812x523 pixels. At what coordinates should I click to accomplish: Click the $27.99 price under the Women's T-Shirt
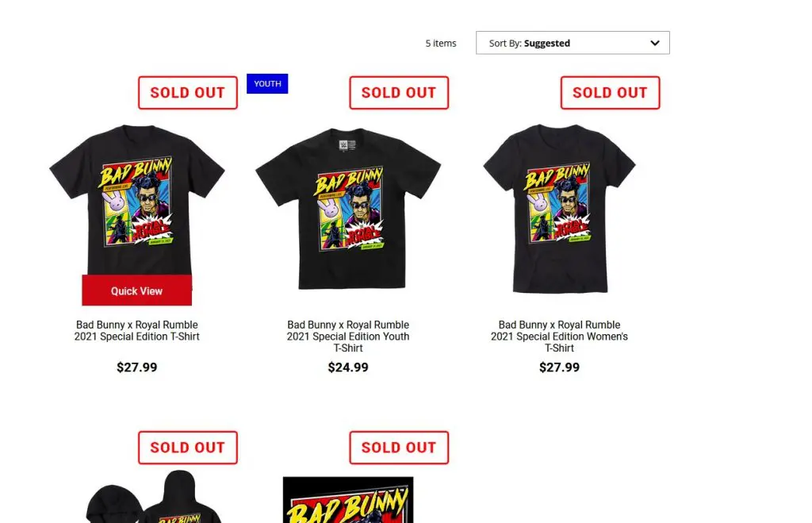point(559,367)
